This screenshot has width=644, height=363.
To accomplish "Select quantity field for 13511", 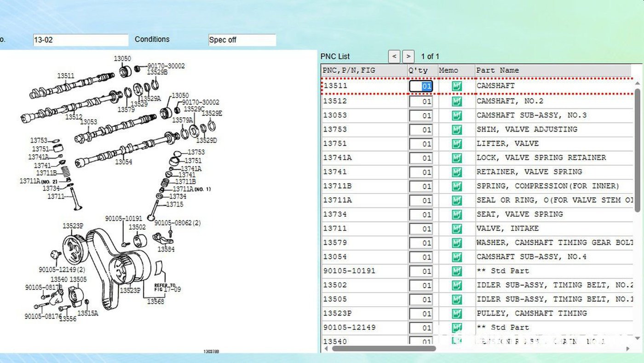I will coord(421,86).
